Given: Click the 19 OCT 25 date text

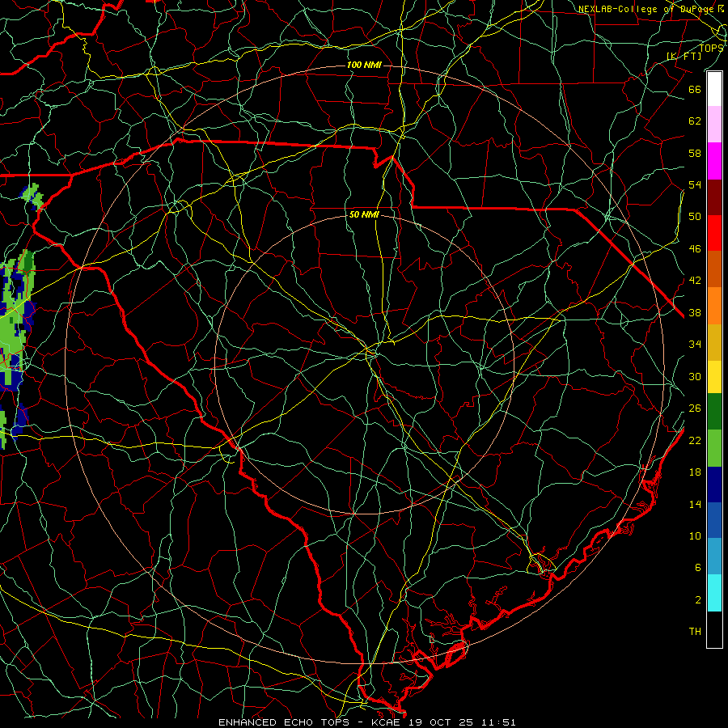Looking at the screenshot, I should [441, 722].
